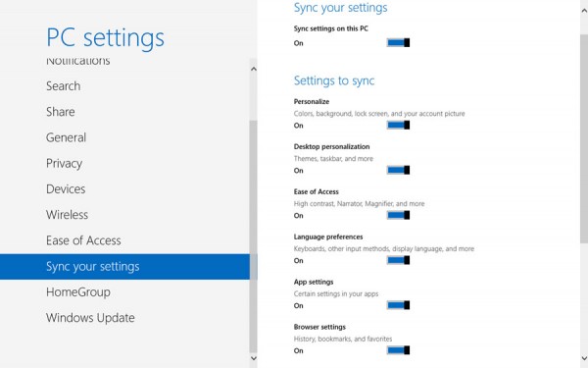
Task: Click the Ease of Access setting label
Action: pos(317,191)
